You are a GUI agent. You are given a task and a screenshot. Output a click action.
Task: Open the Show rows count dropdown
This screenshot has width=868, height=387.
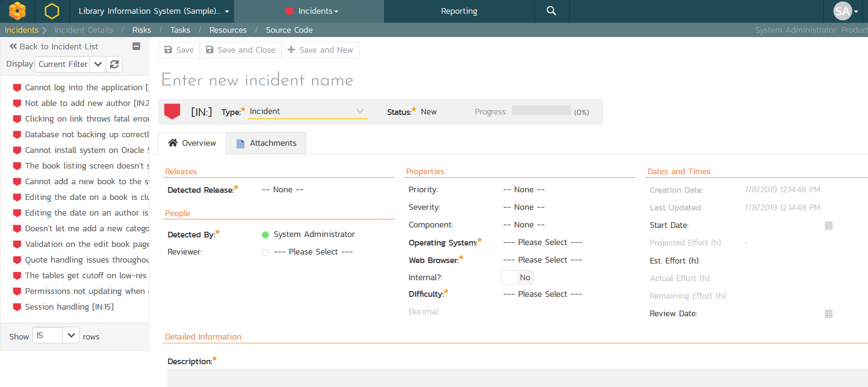pyautogui.click(x=71, y=335)
